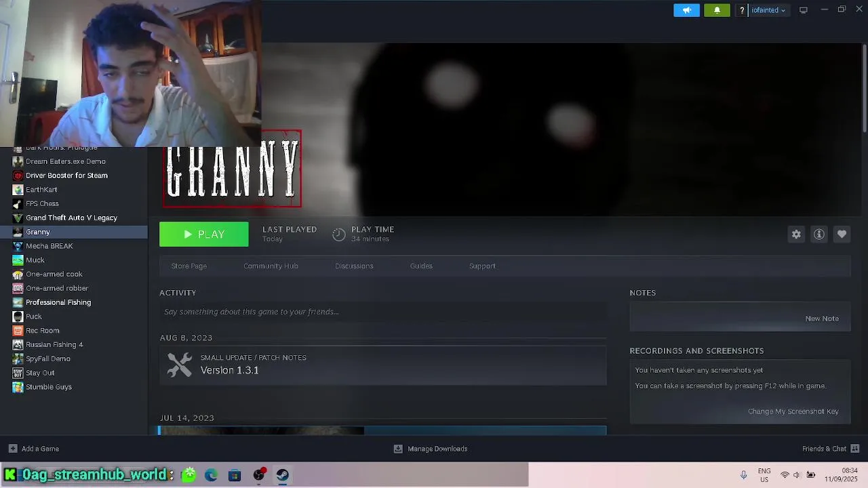This screenshot has height=488, width=868.
Task: Click the plus icon beside Add a Game
Action: coord(13,449)
